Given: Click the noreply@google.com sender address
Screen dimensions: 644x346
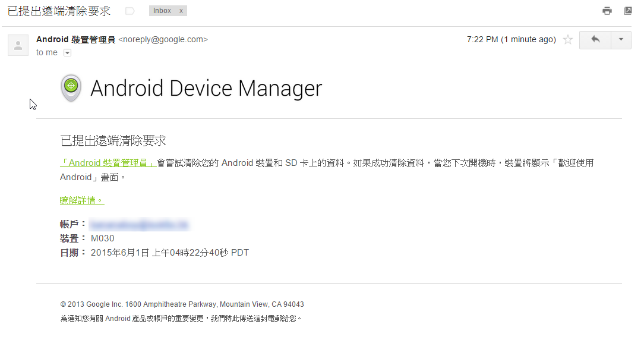Looking at the screenshot, I should (163, 39).
